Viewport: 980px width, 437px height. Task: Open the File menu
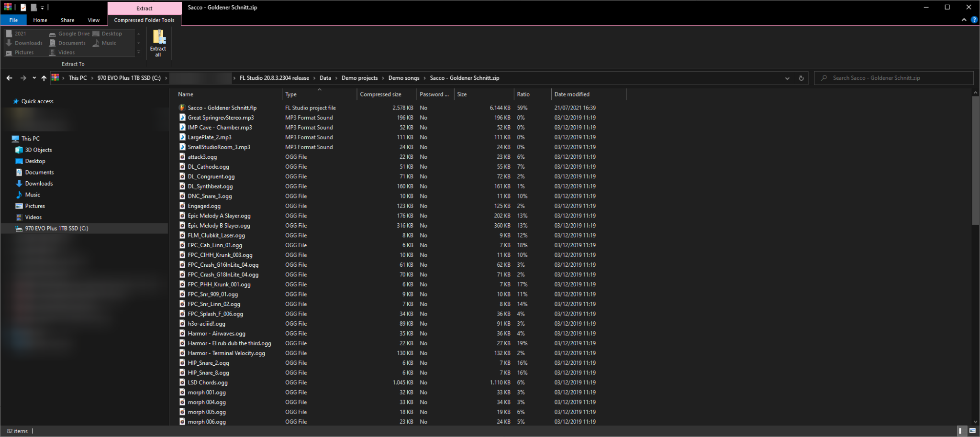[x=13, y=20]
